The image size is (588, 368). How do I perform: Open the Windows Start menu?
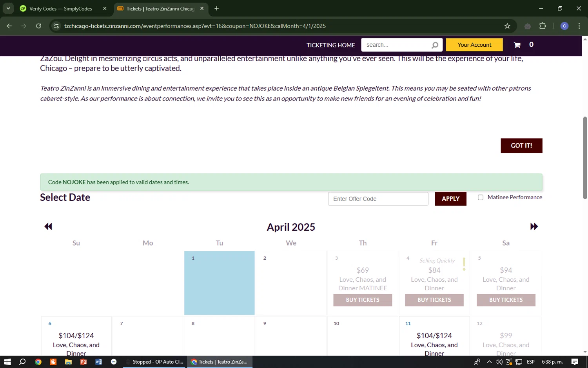[x=7, y=362]
